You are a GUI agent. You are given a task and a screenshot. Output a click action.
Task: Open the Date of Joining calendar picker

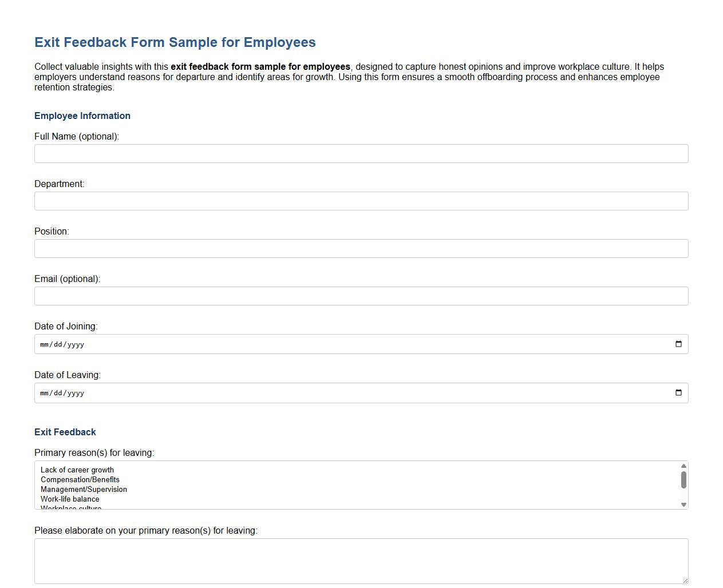[x=679, y=344]
